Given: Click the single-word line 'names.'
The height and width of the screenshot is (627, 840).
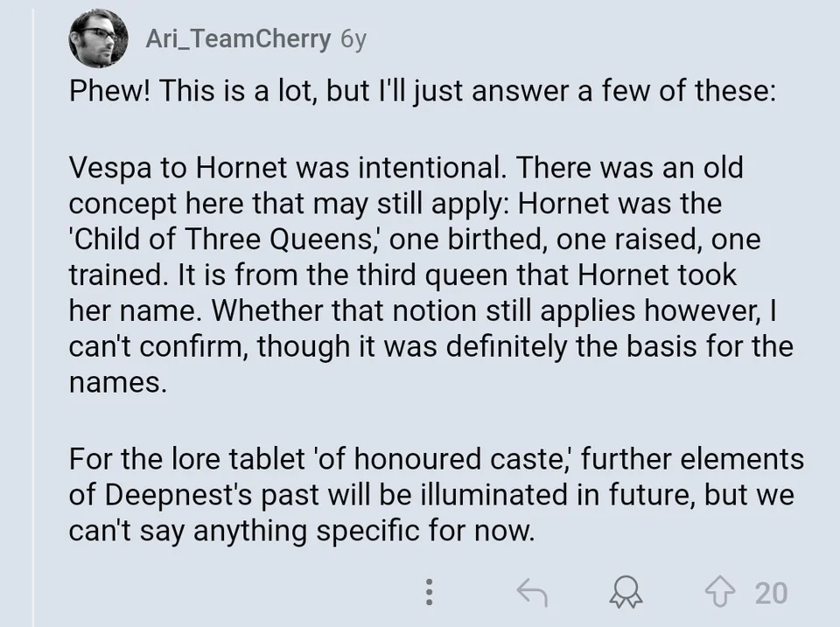Looking at the screenshot, I should tap(118, 383).
